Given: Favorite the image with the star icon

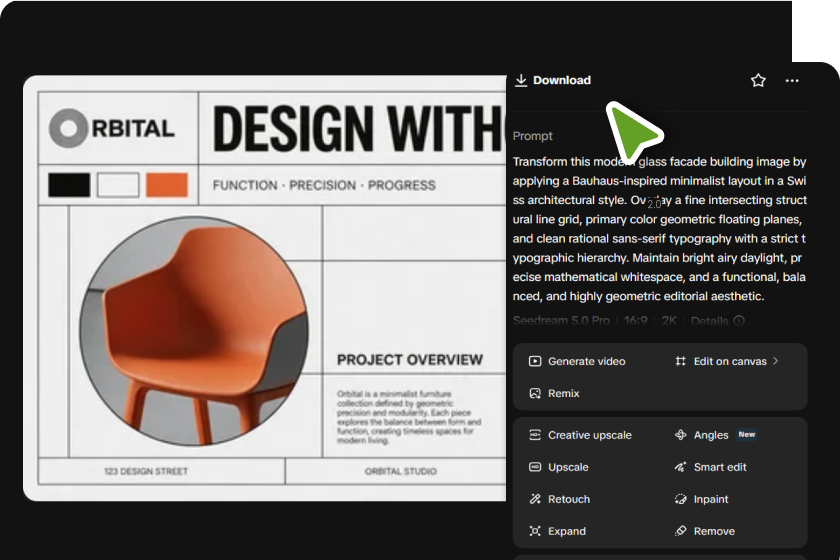Looking at the screenshot, I should coord(758,80).
